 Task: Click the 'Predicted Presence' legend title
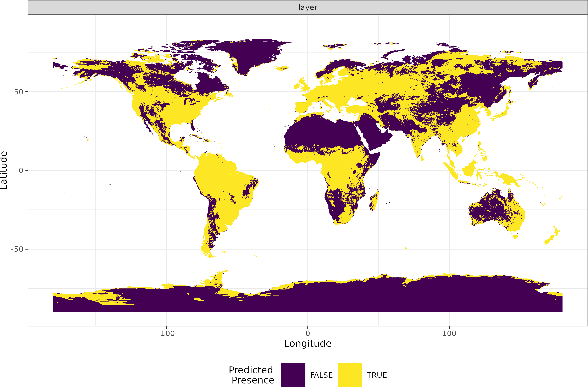(x=251, y=375)
